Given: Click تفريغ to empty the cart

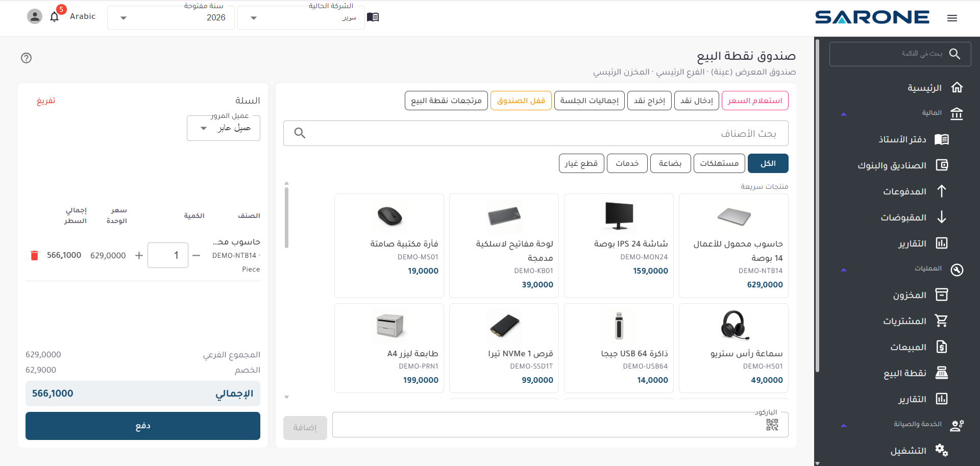Looking at the screenshot, I should point(46,101).
